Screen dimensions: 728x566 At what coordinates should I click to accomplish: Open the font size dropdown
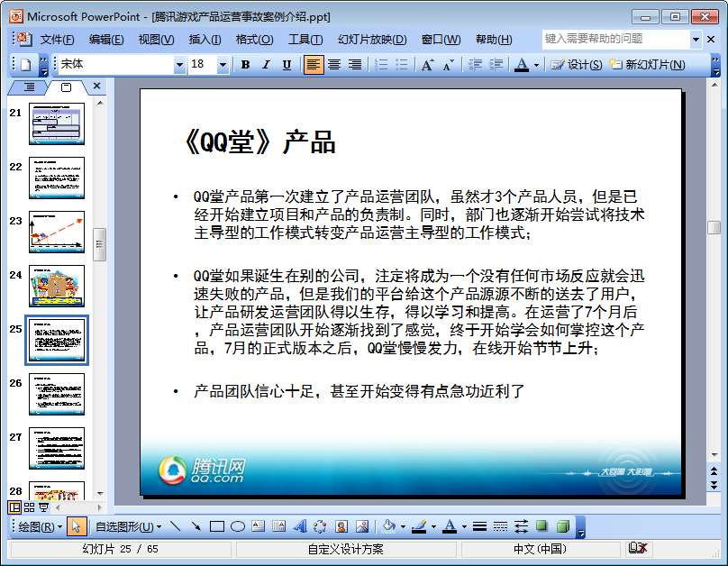(223, 65)
